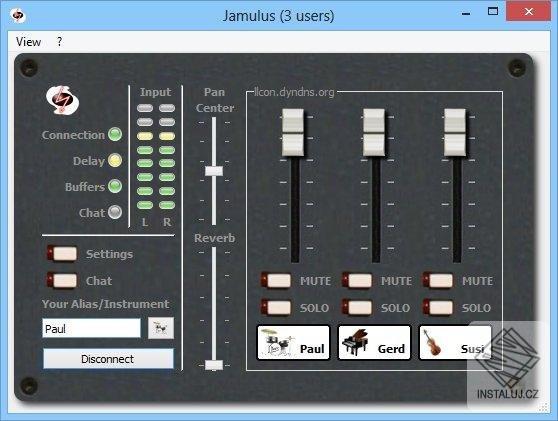Click the Jamulus logo in the title bar
Screen dimensions: 558x421
[17, 15]
